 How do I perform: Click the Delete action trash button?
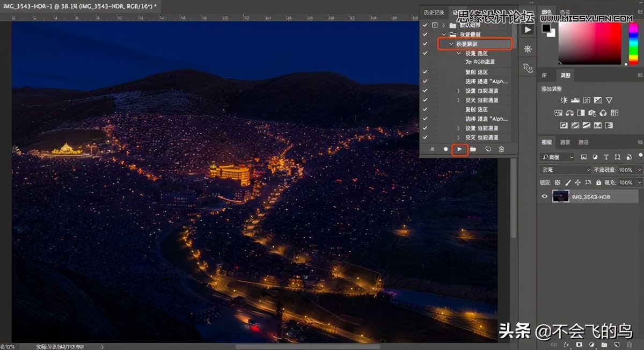tap(501, 149)
